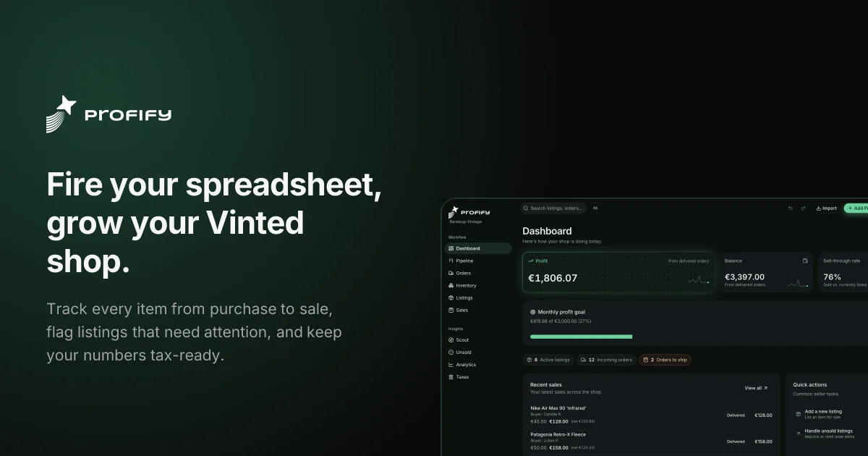Select the Dashboard sidebar item
868x456 pixels.
[478, 248]
